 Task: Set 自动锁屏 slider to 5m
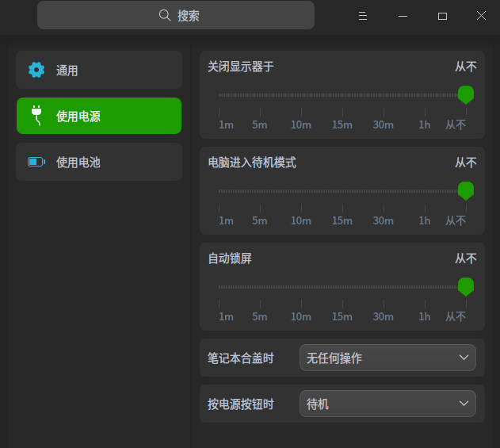260,287
